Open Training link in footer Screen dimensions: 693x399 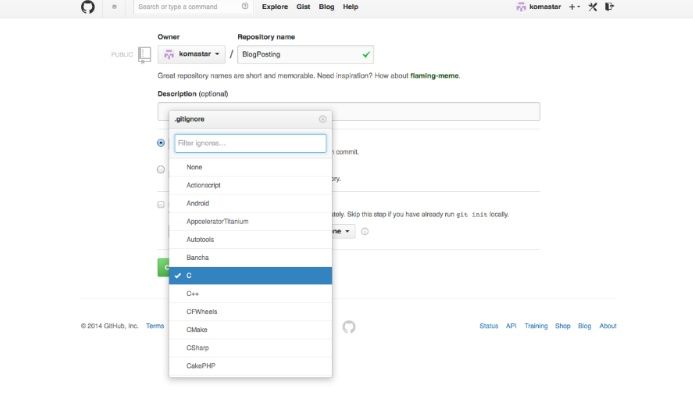pos(536,326)
